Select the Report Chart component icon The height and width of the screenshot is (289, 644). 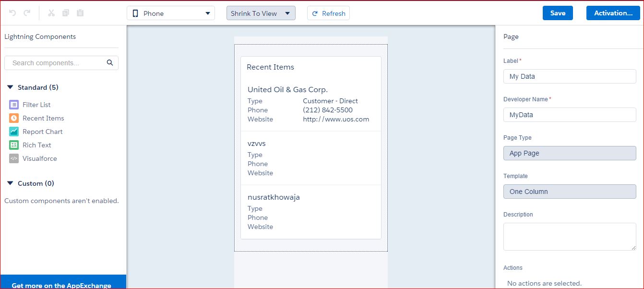click(x=14, y=132)
